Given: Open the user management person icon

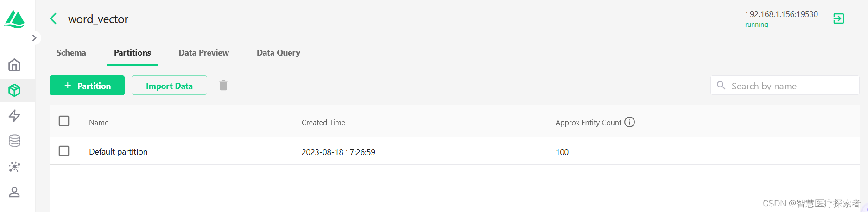Looking at the screenshot, I should coord(14,192).
